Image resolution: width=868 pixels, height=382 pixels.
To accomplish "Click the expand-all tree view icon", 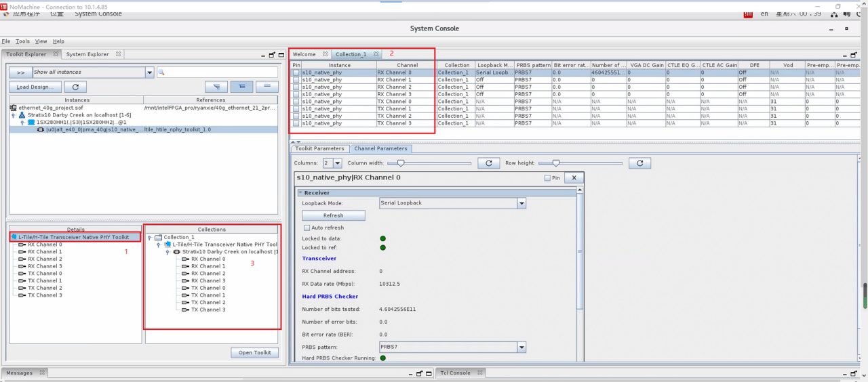I will point(216,87).
